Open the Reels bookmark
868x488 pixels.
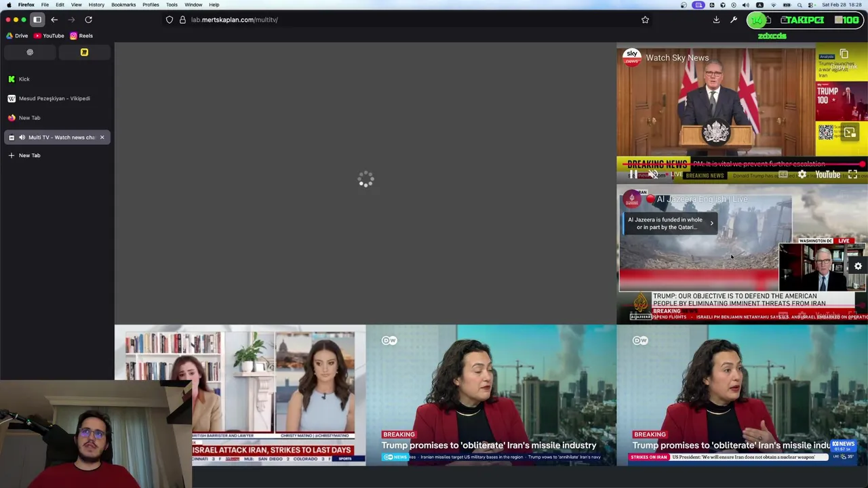(x=81, y=36)
